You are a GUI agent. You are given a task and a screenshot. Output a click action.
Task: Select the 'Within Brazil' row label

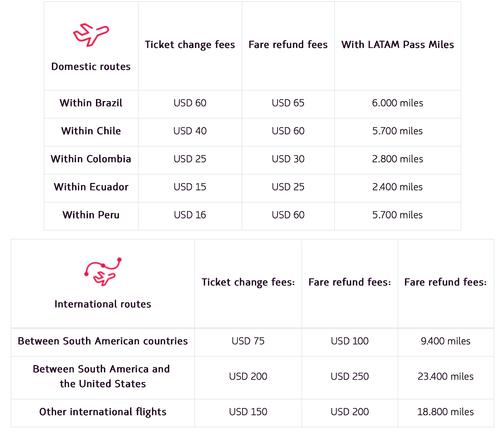(91, 103)
